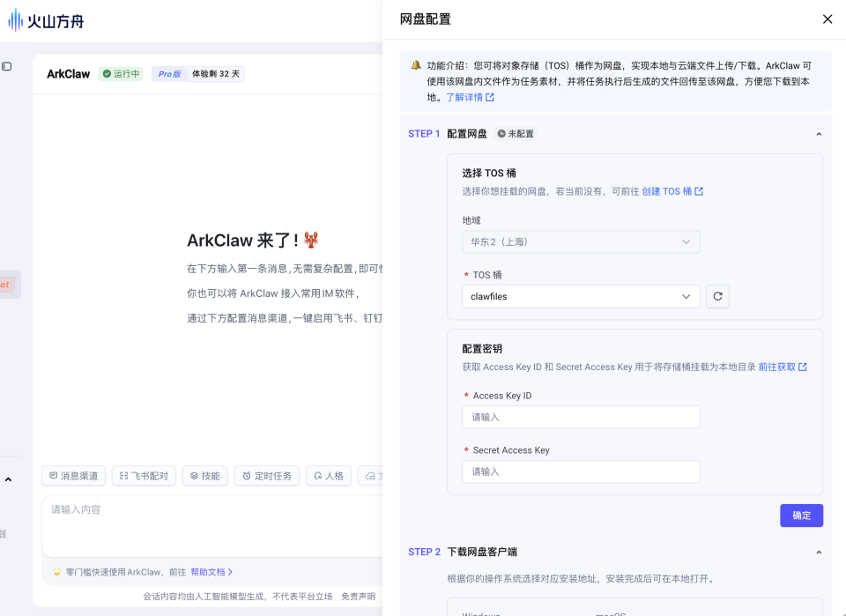Refresh the TOS bucket list
This screenshot has height=616, width=846.
click(x=717, y=297)
